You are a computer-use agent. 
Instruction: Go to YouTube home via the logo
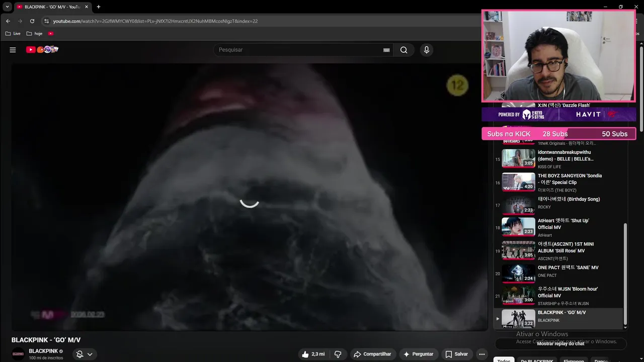click(42, 50)
